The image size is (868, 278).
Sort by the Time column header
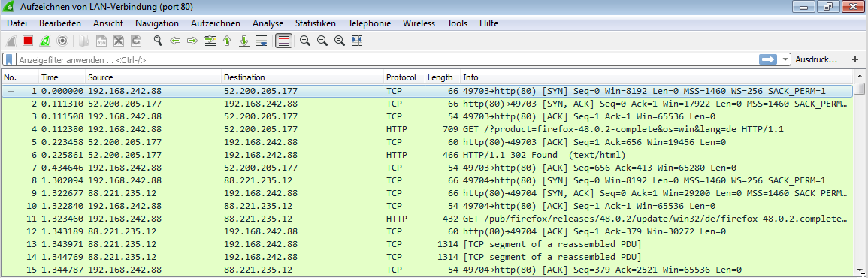click(62, 77)
